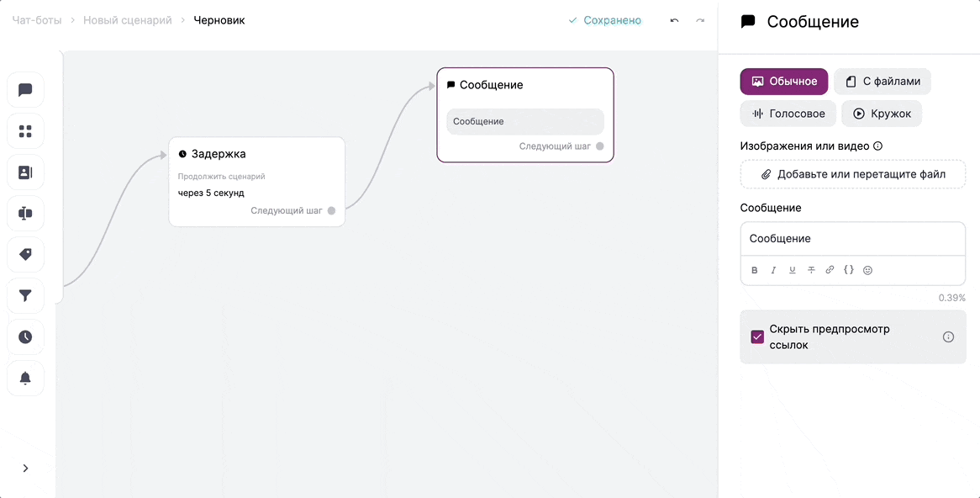Undo the last change
This screenshot has width=980, height=498.
(x=674, y=21)
